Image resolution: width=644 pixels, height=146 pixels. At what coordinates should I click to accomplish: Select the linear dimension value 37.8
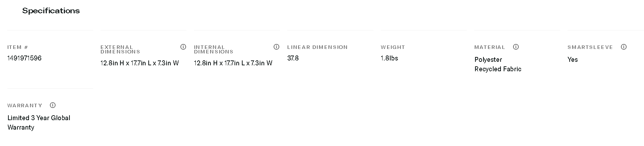[x=293, y=58]
